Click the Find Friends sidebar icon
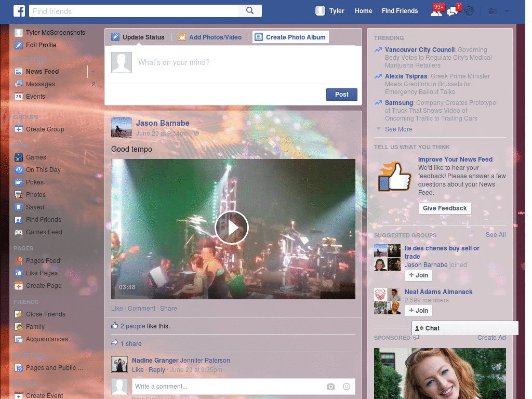532x399 pixels. 19,220
